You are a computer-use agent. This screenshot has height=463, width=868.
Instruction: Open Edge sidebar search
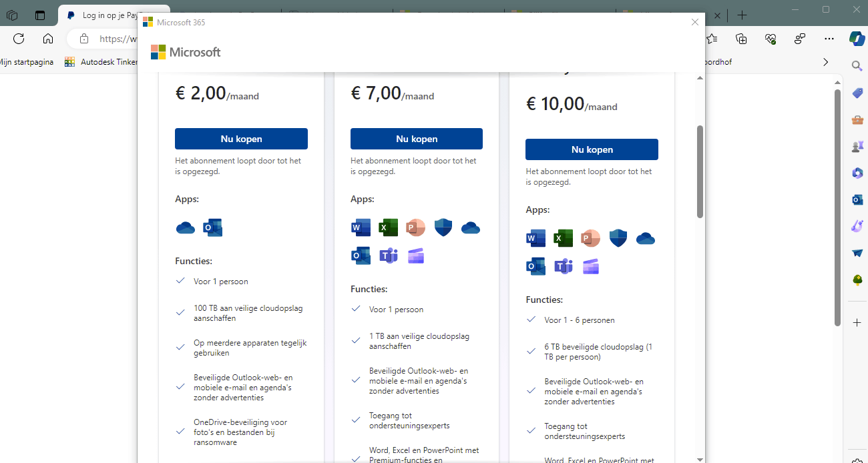(857, 65)
